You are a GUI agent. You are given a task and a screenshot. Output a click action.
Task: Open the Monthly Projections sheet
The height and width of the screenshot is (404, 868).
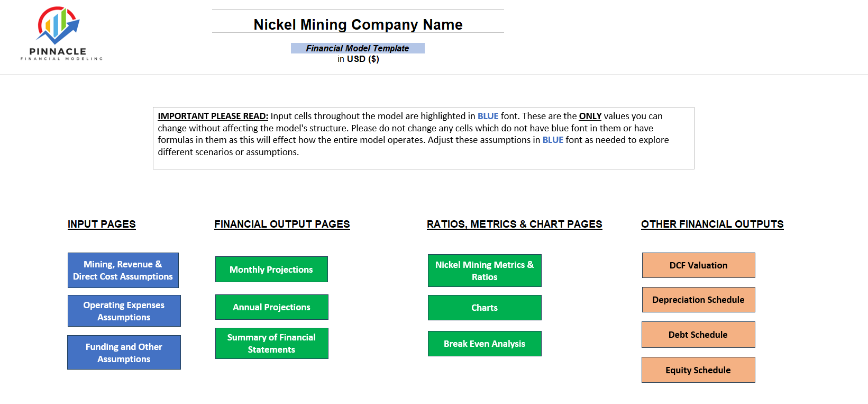click(x=271, y=270)
